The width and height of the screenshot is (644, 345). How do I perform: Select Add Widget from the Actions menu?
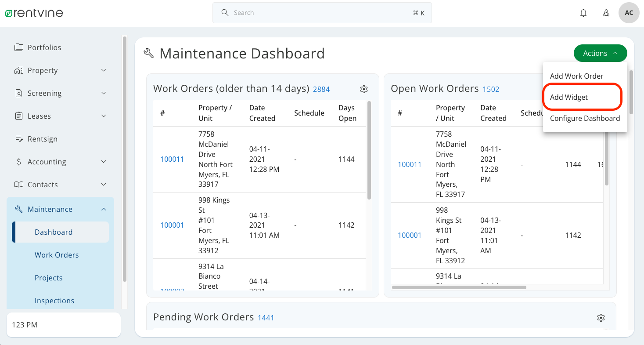coord(568,97)
